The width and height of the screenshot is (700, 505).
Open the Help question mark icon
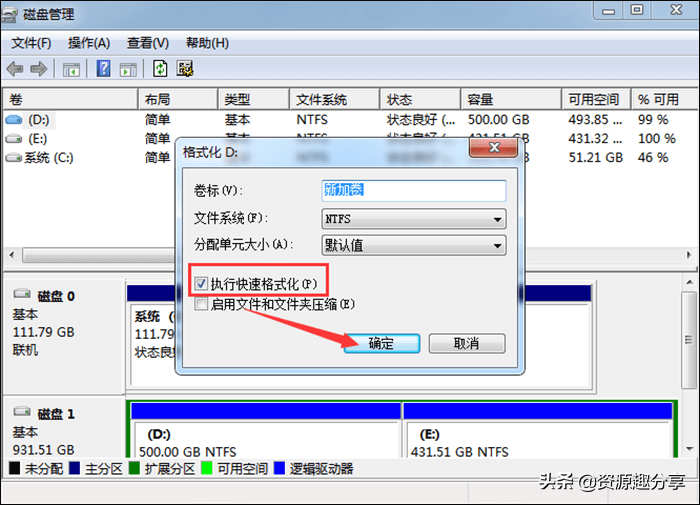point(103,69)
